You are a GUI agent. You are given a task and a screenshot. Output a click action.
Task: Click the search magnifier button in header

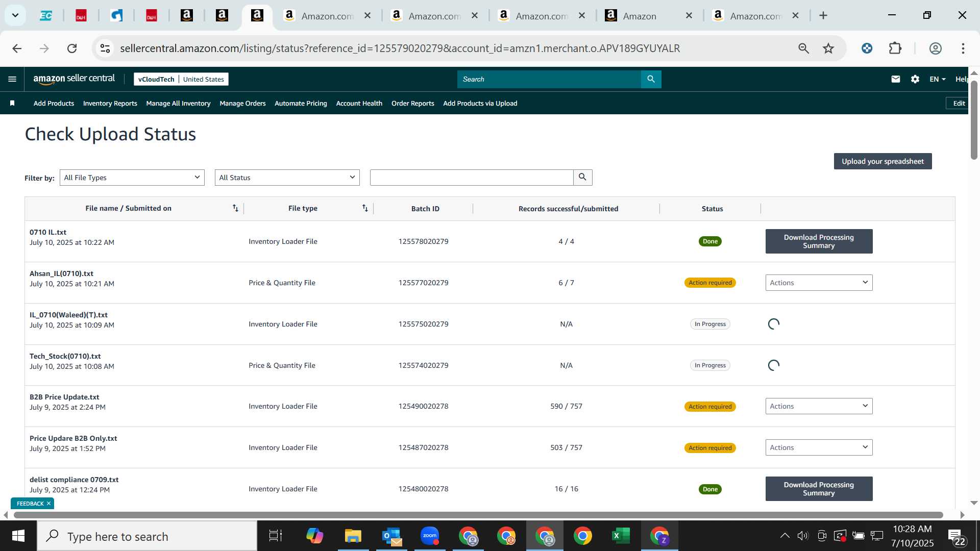coord(651,79)
